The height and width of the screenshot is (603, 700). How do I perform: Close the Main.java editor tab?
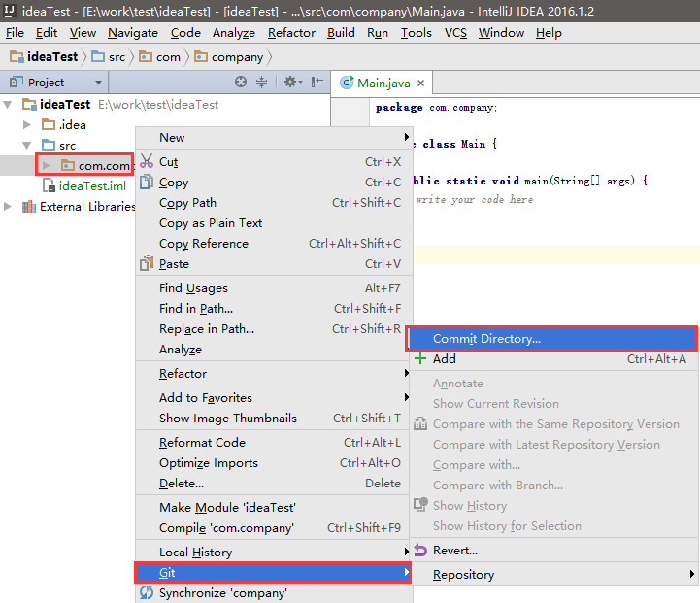point(420,84)
